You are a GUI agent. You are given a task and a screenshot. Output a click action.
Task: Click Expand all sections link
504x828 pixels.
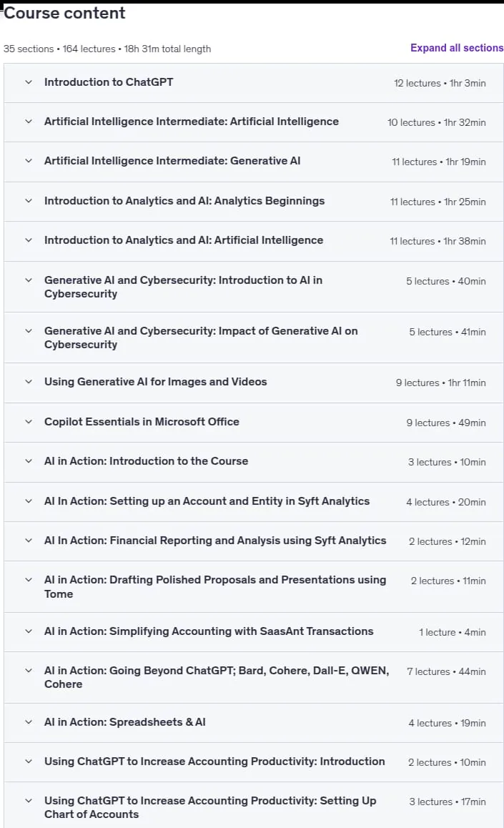tap(457, 48)
